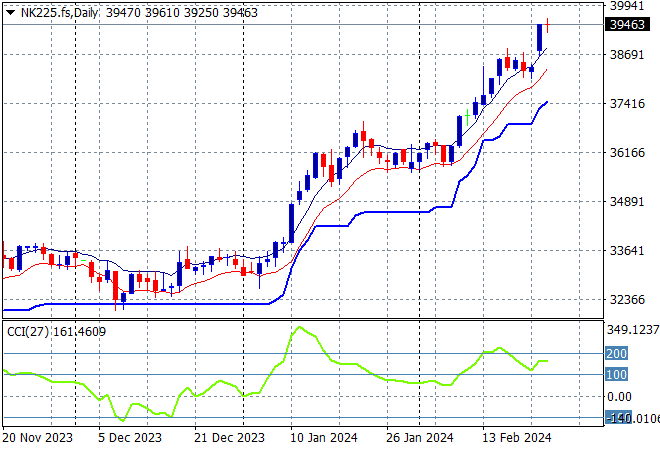Select the 10 Jan 2024 date label
660x450 pixels.
[324, 438]
